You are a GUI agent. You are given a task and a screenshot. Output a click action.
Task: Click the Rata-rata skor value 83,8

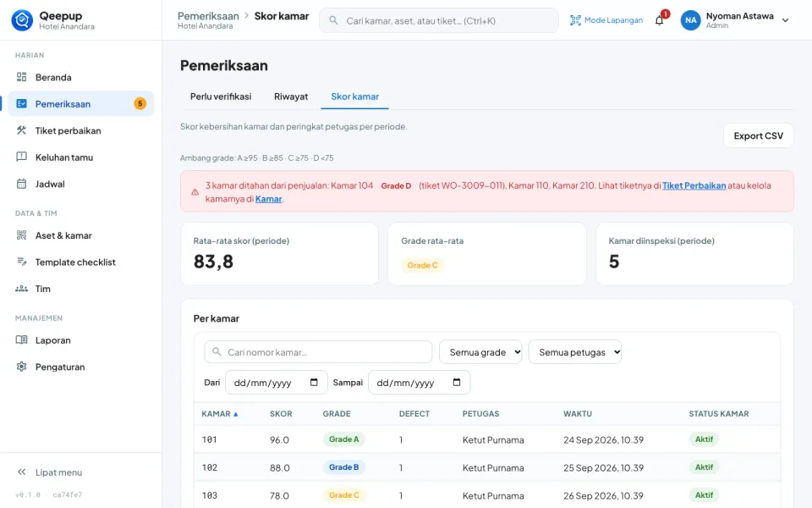click(213, 262)
